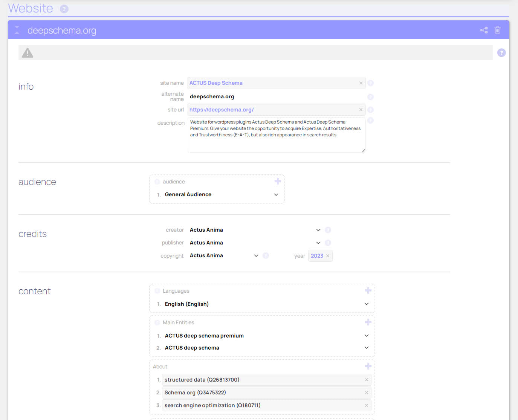Clear the ACTUS Deep Schema site name
This screenshot has width=518, height=420.
click(361, 83)
